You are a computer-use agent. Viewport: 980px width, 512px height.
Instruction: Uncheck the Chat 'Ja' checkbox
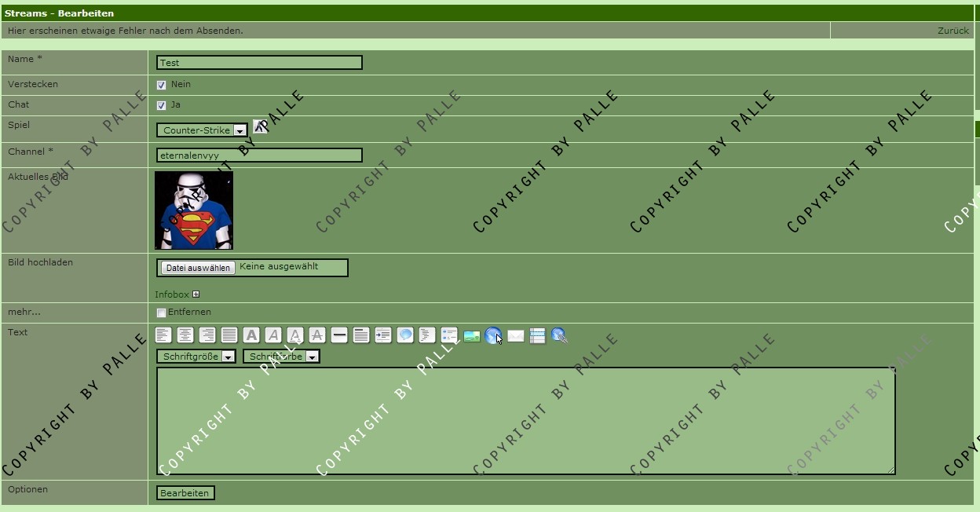pos(162,105)
